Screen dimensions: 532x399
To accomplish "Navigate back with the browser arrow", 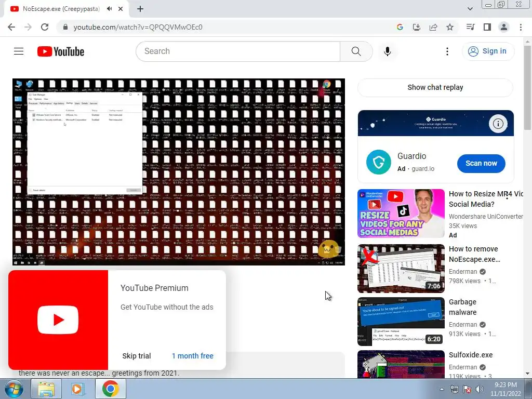I will click(x=11, y=27).
